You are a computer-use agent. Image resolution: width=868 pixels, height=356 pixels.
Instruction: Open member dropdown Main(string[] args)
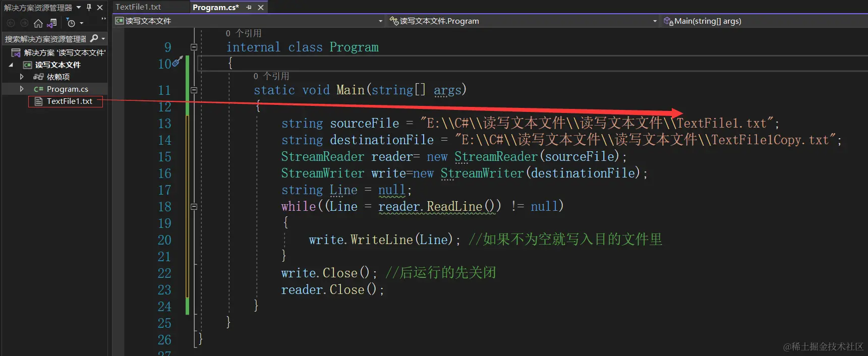point(764,21)
